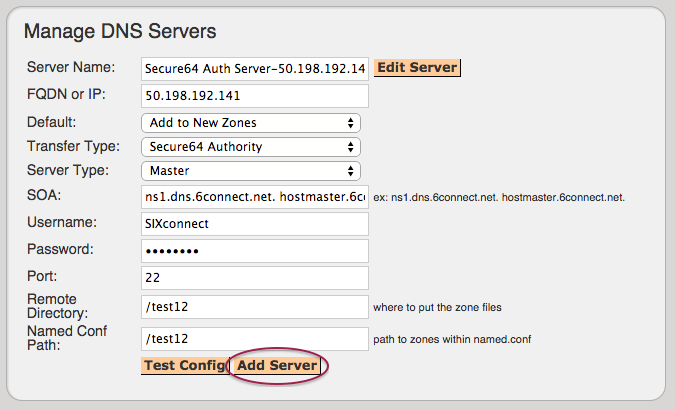Select the Named Conf Path input field
Screen dimensions: 675x410
(x=255, y=339)
